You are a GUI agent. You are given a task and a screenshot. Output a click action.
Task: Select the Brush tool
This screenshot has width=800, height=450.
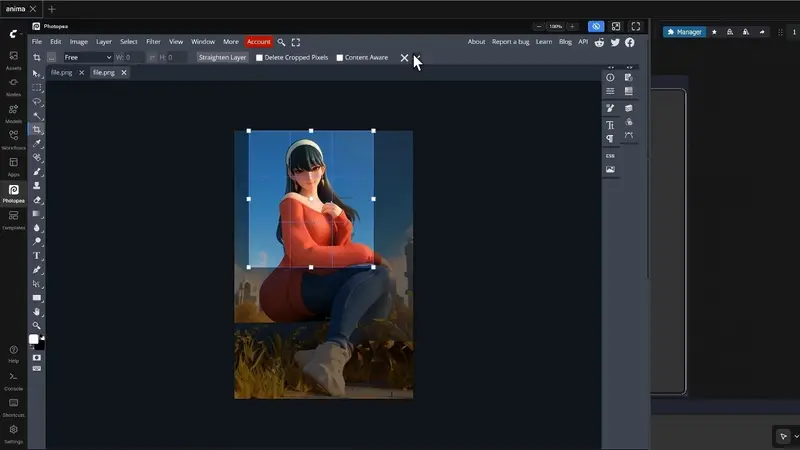37,171
